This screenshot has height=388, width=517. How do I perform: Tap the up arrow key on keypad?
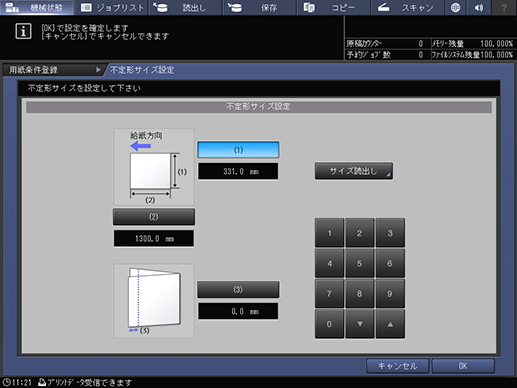390,324
